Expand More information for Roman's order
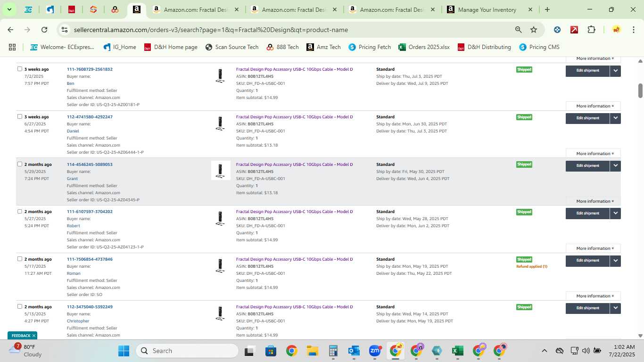 point(593,296)
